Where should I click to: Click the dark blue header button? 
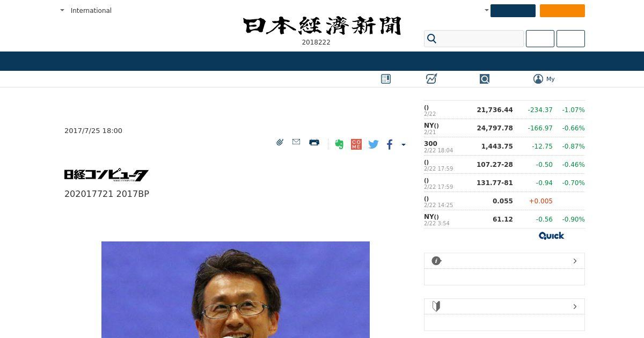513,11
